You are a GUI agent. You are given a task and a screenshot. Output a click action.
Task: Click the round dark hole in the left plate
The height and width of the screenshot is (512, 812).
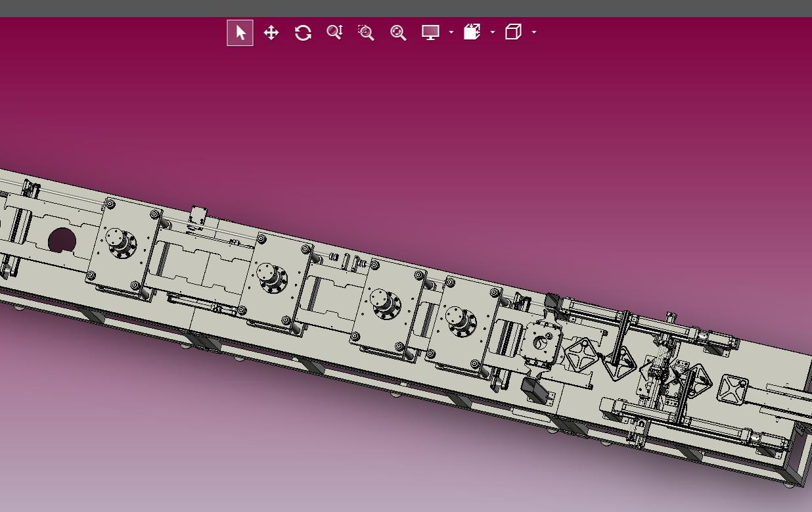click(x=62, y=241)
